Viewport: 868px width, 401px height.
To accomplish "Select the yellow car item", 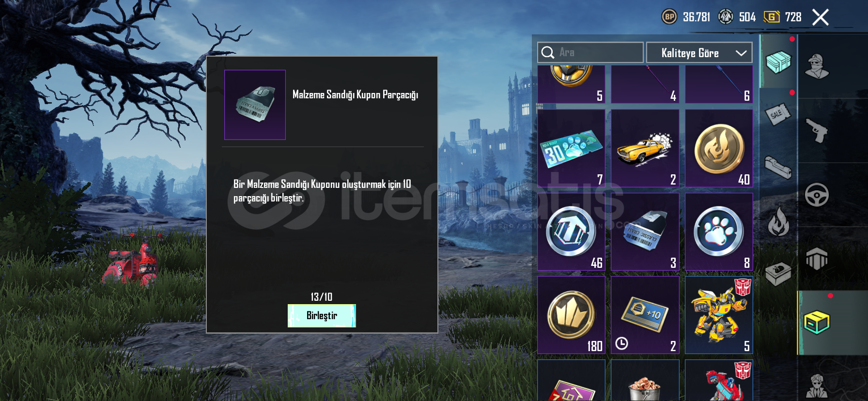I will point(645,148).
